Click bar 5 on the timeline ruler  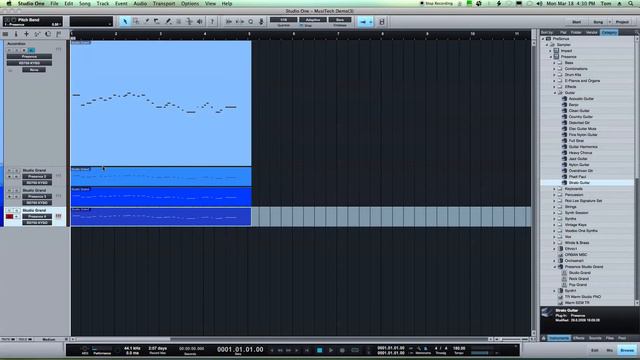(249, 34)
